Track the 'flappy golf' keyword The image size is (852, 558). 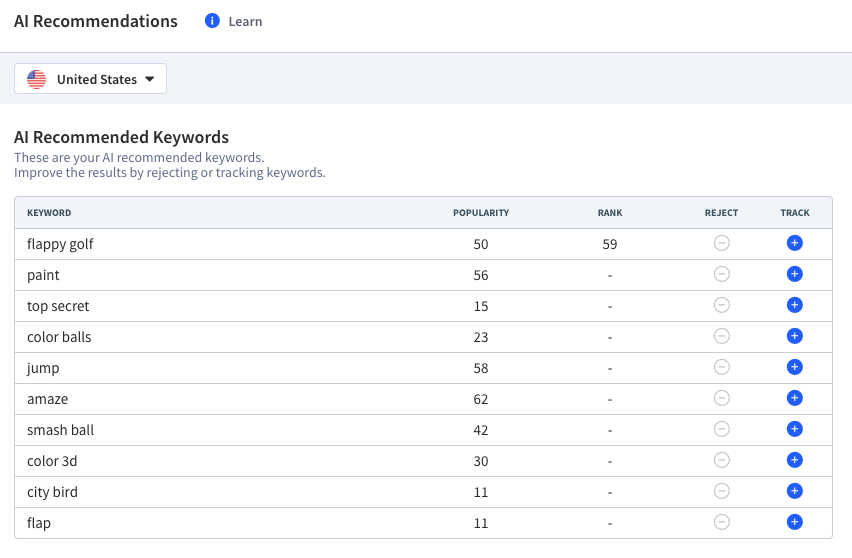pyautogui.click(x=794, y=243)
